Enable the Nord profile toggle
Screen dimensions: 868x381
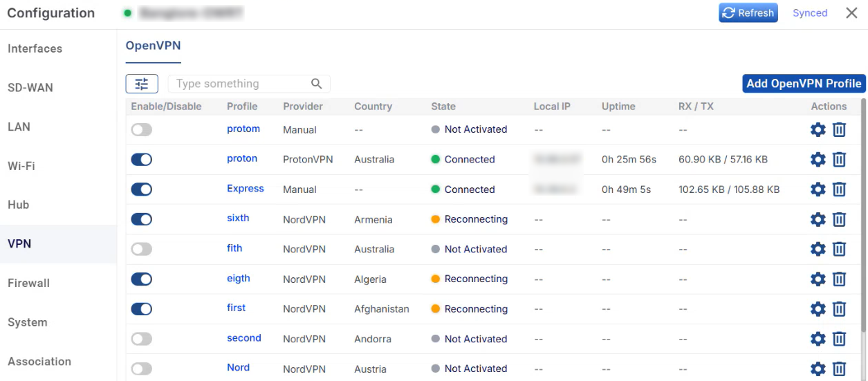click(142, 369)
